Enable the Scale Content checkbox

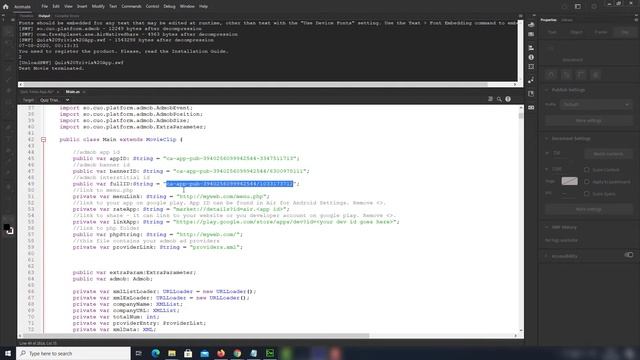pos(587,169)
